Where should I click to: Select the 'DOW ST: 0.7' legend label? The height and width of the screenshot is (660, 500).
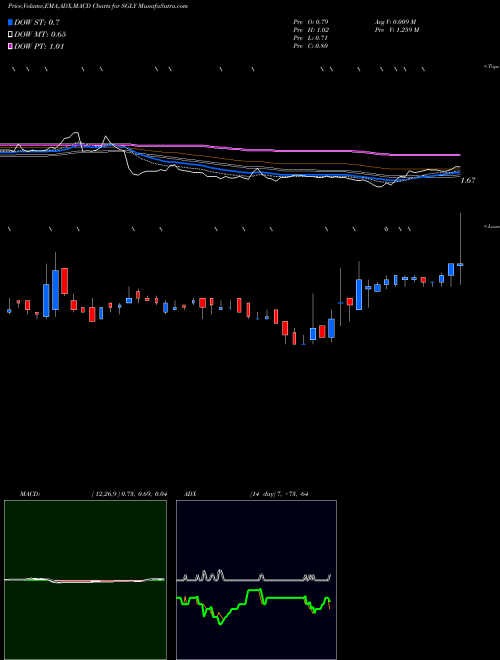pos(37,22)
